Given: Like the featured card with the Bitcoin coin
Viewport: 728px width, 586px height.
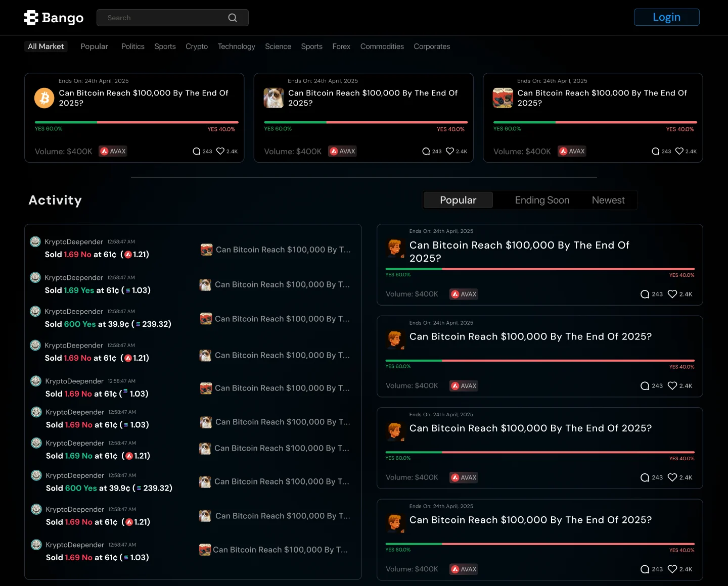Looking at the screenshot, I should pyautogui.click(x=220, y=151).
